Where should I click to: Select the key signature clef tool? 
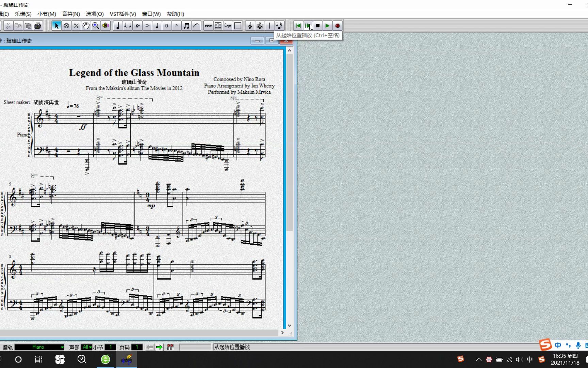point(260,26)
